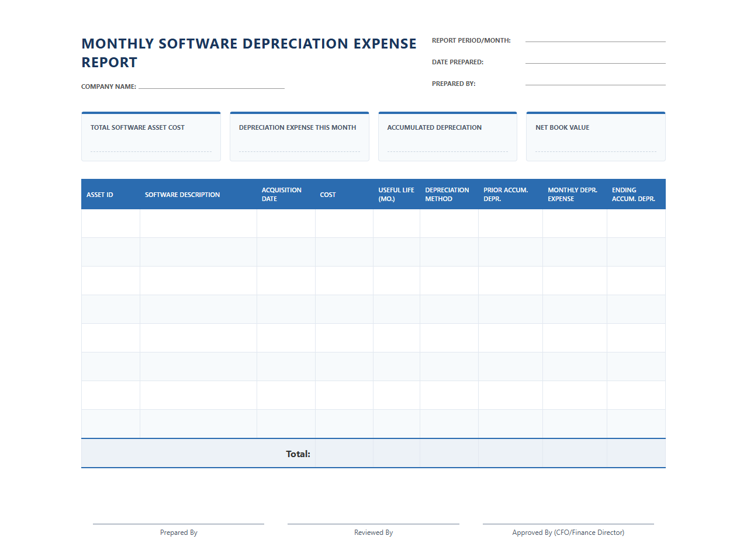Viewport: 747px width, 560px height.
Task: Click the Total cell under Monthly Depr. Expense
Action: (575, 454)
